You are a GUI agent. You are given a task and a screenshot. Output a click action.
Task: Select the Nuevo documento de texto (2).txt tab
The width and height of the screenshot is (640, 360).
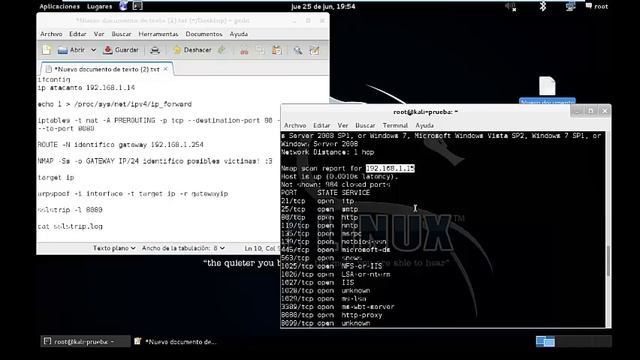tap(107, 69)
